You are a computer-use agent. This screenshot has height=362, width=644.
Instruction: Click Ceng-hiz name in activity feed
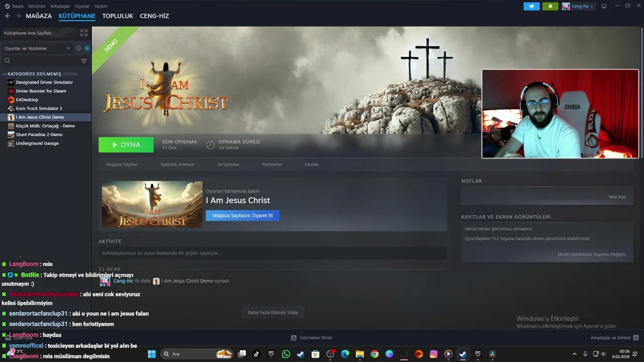(123, 281)
